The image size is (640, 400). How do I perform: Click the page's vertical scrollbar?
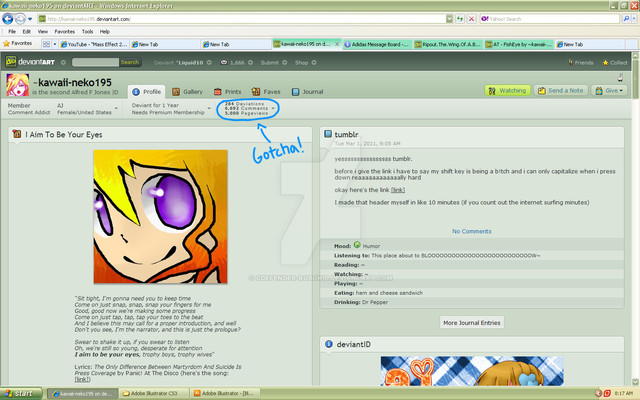point(636,218)
